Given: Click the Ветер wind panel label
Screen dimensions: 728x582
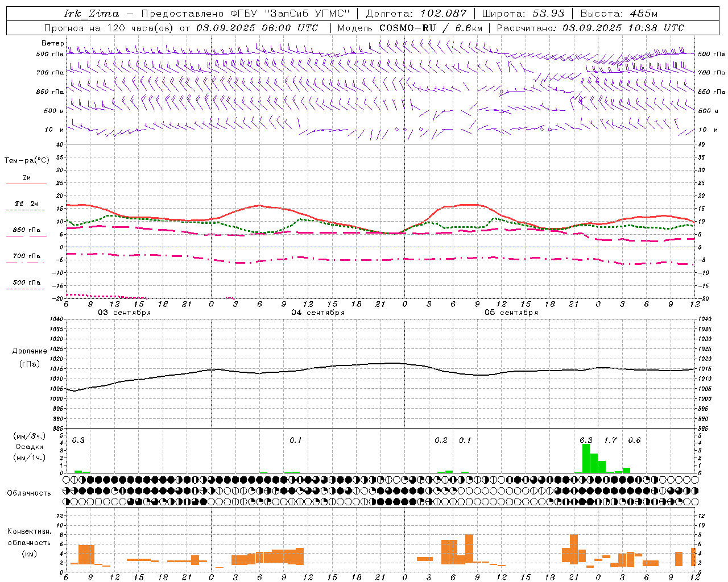Looking at the screenshot, I should tap(52, 43).
